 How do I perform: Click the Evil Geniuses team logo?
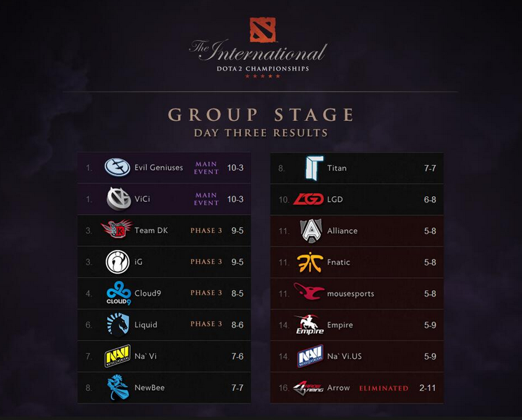coord(117,167)
